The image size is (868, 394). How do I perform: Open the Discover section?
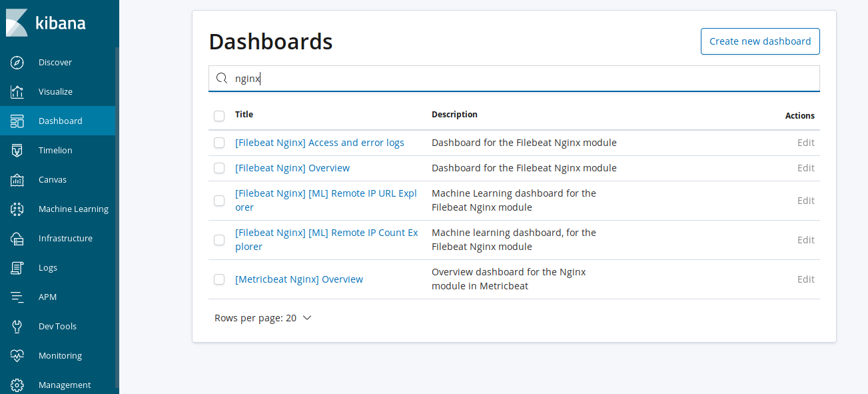55,62
